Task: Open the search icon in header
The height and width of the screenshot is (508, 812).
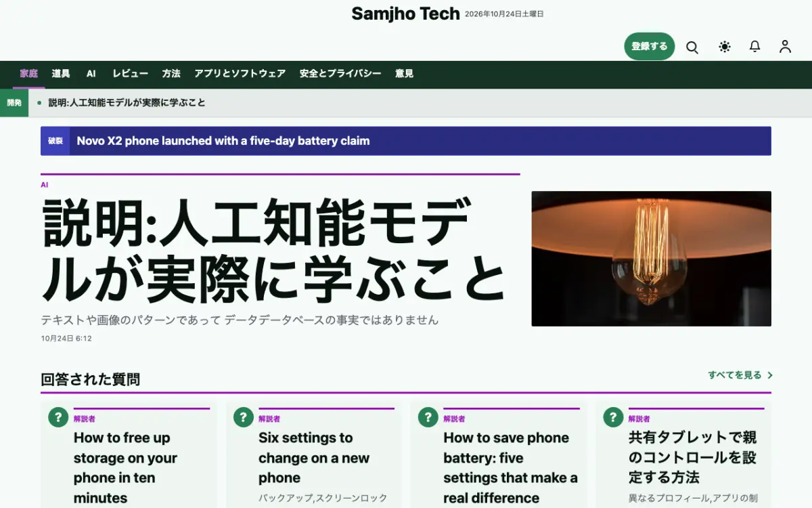Action: click(x=692, y=47)
